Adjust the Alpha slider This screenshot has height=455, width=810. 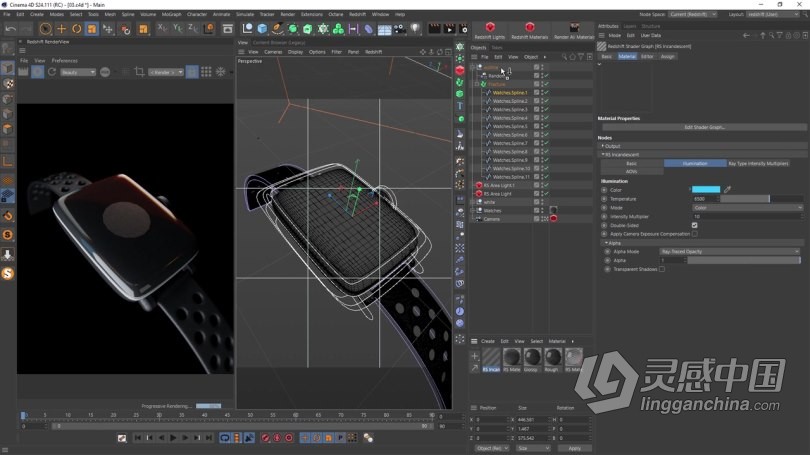(744, 260)
